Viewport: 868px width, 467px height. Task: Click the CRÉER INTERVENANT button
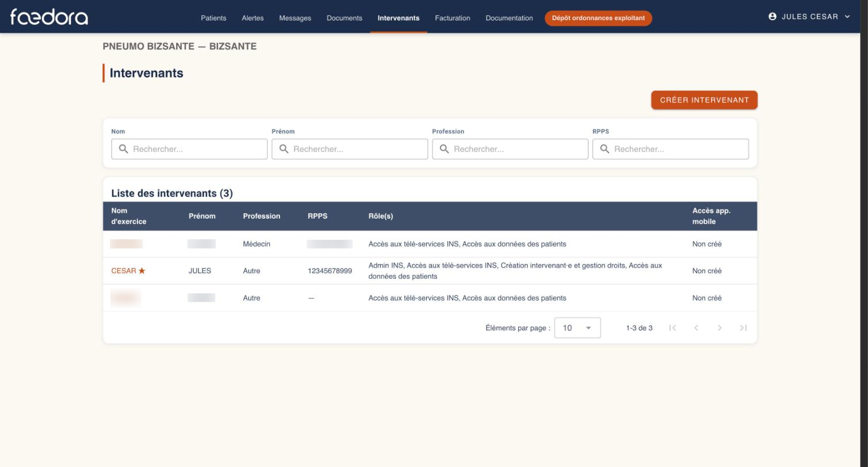click(x=704, y=100)
